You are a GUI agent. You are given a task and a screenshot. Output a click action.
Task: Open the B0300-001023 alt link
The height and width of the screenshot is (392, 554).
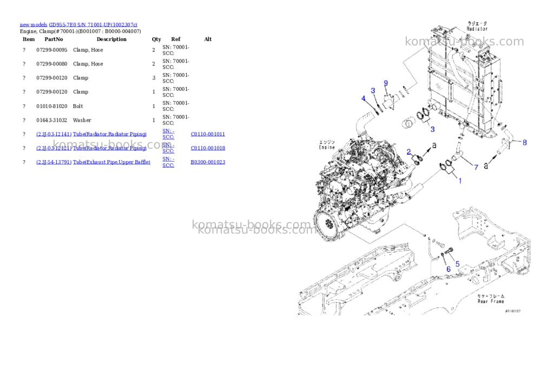208,162
